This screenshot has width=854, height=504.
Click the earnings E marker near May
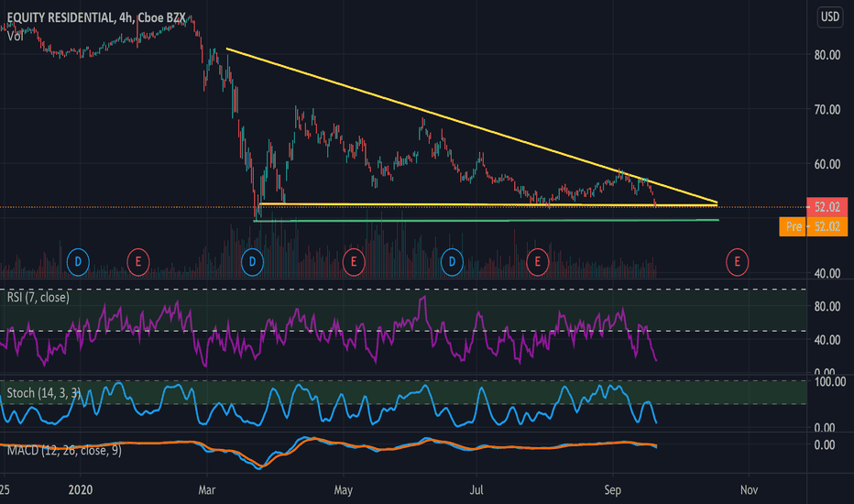point(354,262)
